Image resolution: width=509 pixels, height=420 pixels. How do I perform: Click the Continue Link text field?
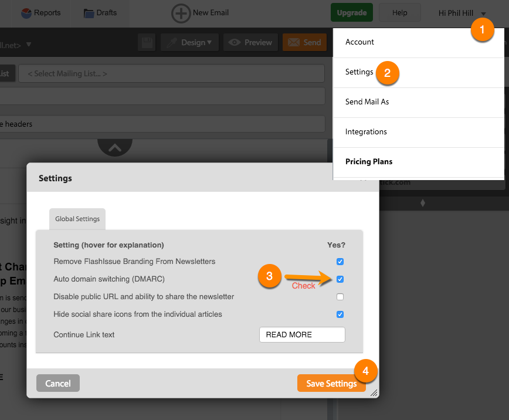click(302, 334)
